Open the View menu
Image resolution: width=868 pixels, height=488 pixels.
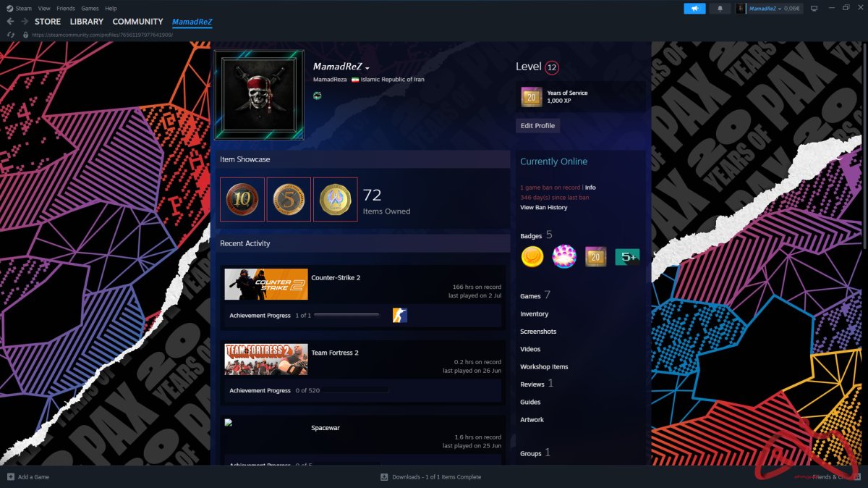44,9
